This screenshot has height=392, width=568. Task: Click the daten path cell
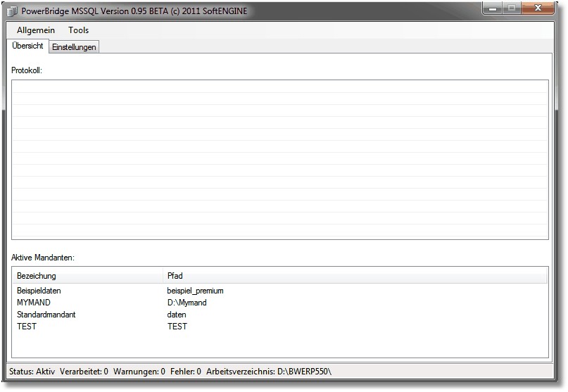177,315
